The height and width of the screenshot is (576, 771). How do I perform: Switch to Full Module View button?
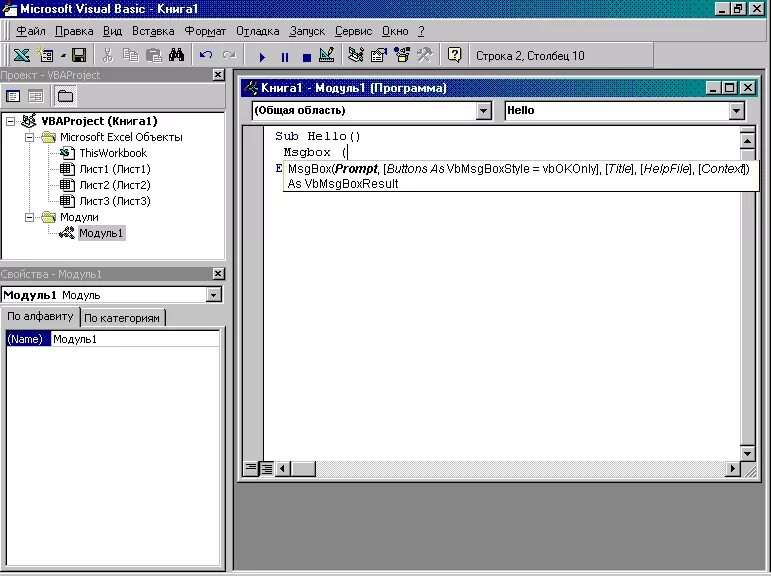[x=267, y=468]
